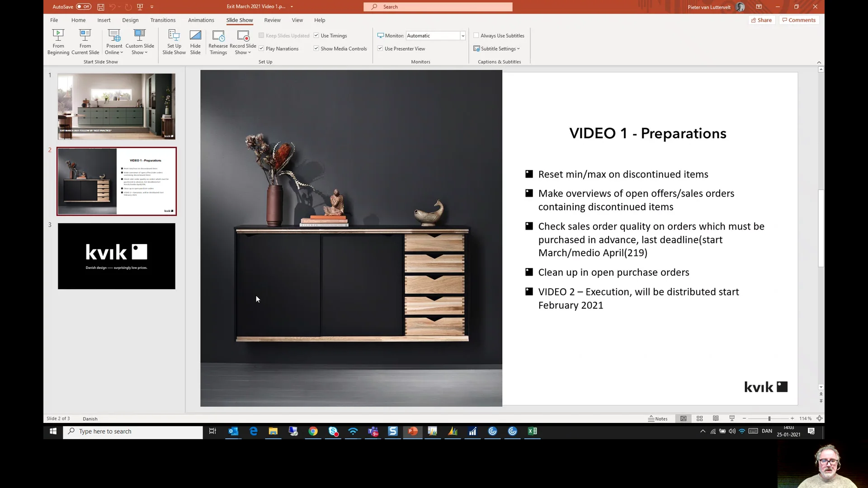Toggle Use Presenter View checkbox

pos(380,48)
